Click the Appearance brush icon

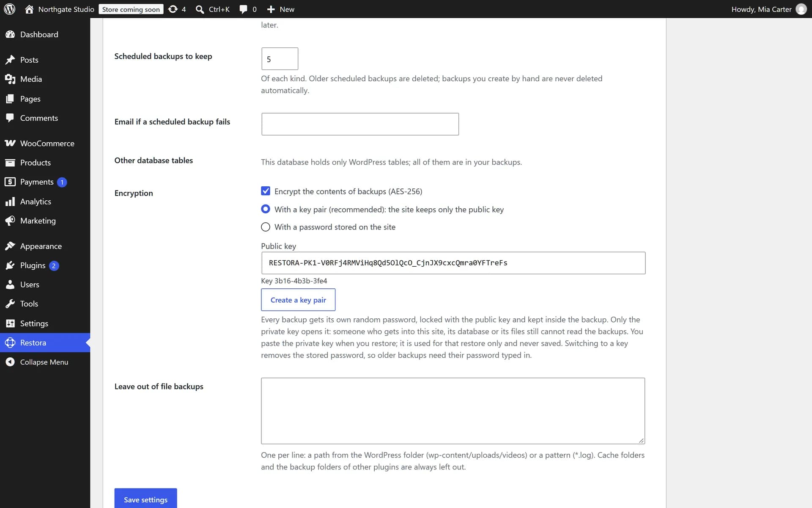coord(10,246)
